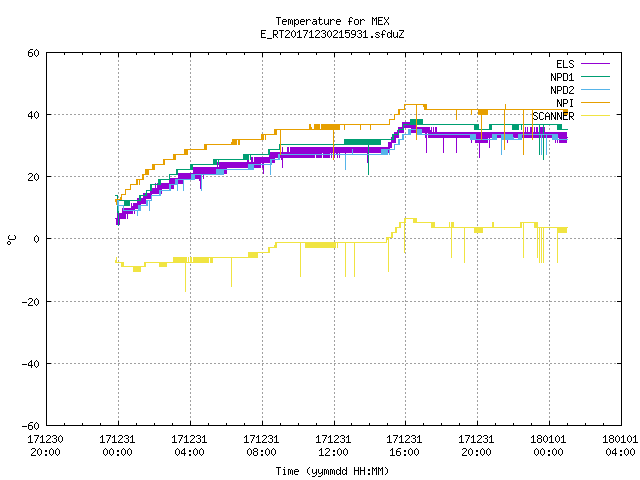Image resolution: width=640 pixels, height=480 pixels.
Task: Click the y-axis tick label 60
Action: point(33,53)
